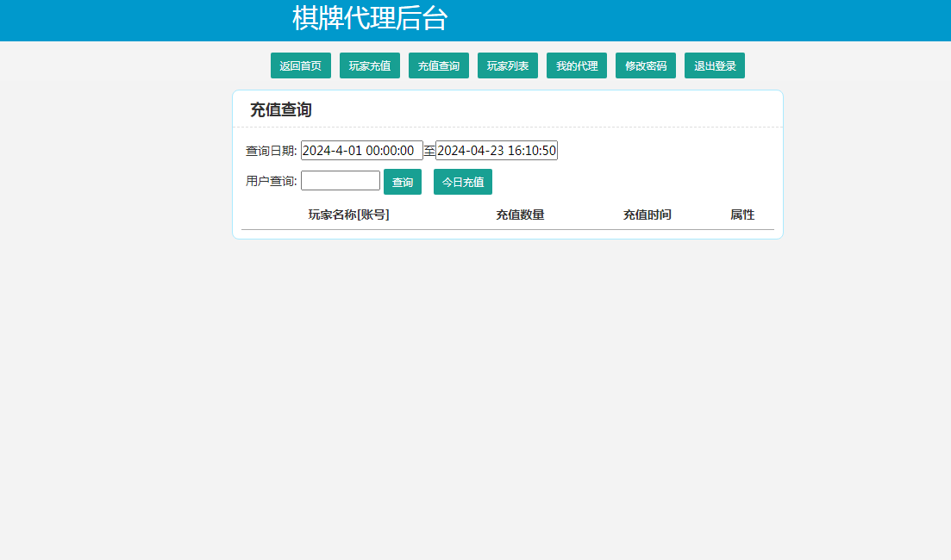Click the 查询日期 label text

[x=270, y=150]
